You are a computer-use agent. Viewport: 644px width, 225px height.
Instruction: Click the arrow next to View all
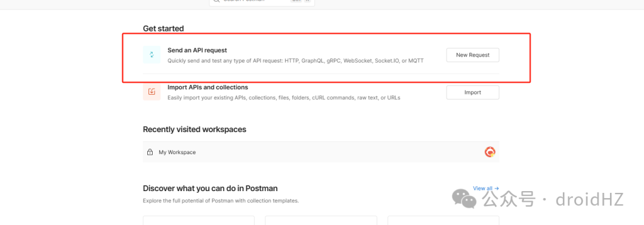[x=497, y=189]
